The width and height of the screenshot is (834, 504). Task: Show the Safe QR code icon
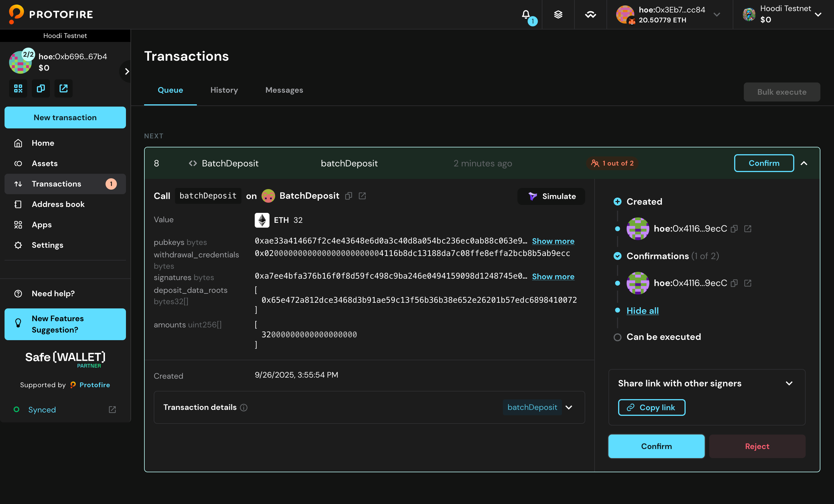pos(18,89)
